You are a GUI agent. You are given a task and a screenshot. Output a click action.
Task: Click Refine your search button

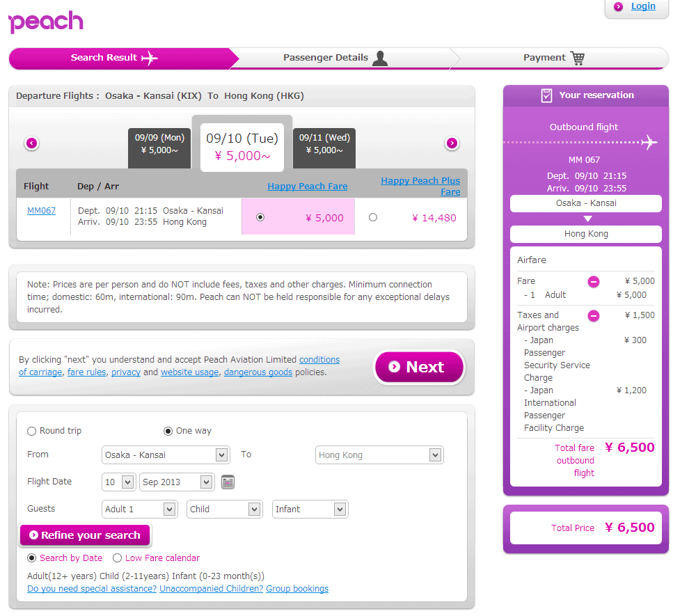click(x=84, y=535)
